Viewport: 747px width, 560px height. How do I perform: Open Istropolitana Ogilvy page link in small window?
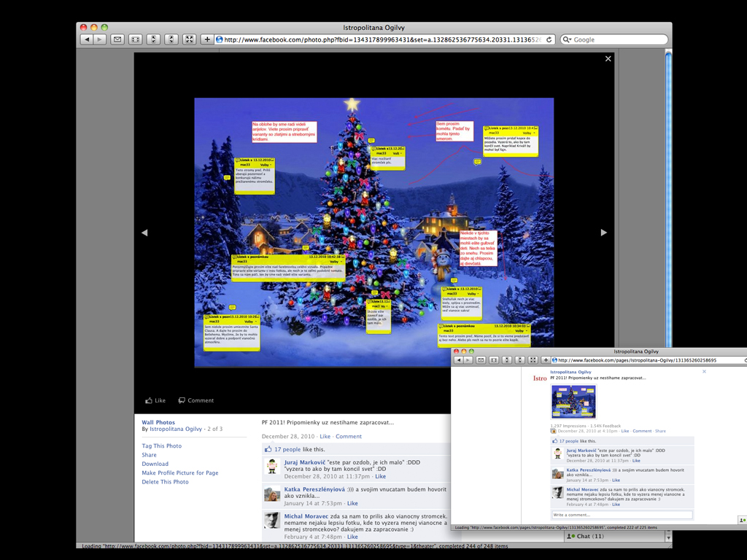click(x=570, y=372)
